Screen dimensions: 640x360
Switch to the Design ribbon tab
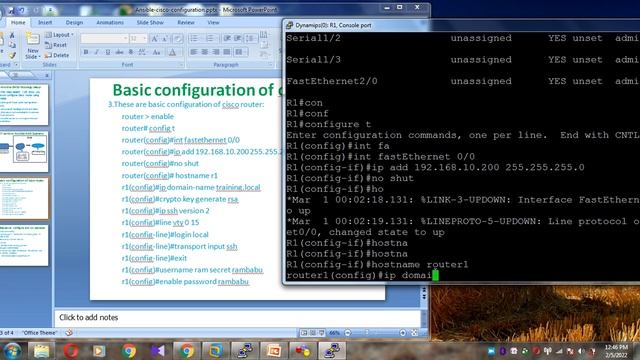74,22
